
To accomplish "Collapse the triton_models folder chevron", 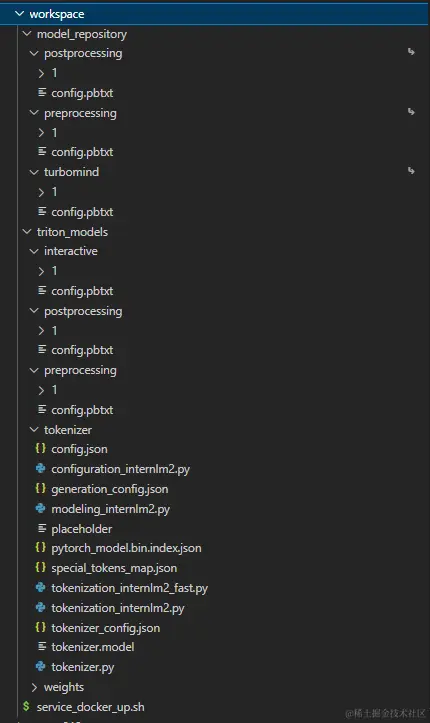I will (27, 231).
